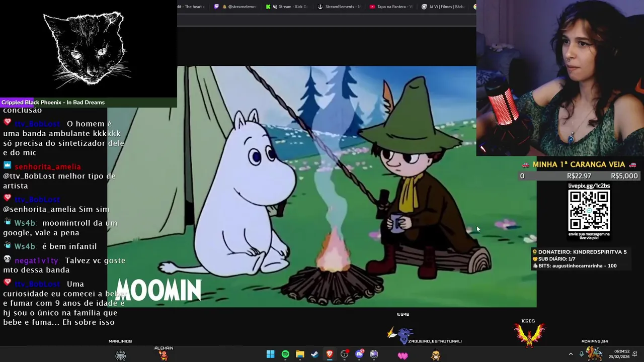Click 'DONATEIRO: KINDREDSPIRITVA 5' text
Screen dimensions: 644x362
coord(583,252)
